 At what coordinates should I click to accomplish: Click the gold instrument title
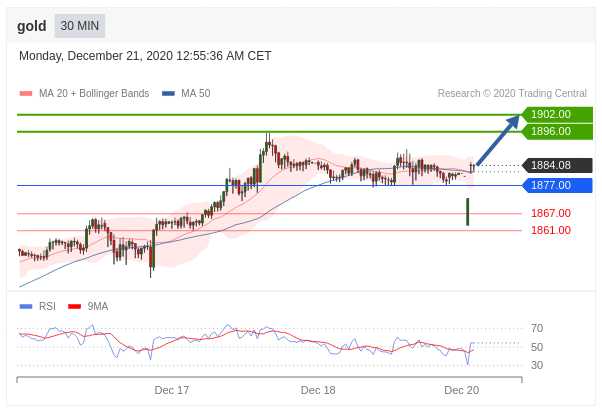point(31,26)
